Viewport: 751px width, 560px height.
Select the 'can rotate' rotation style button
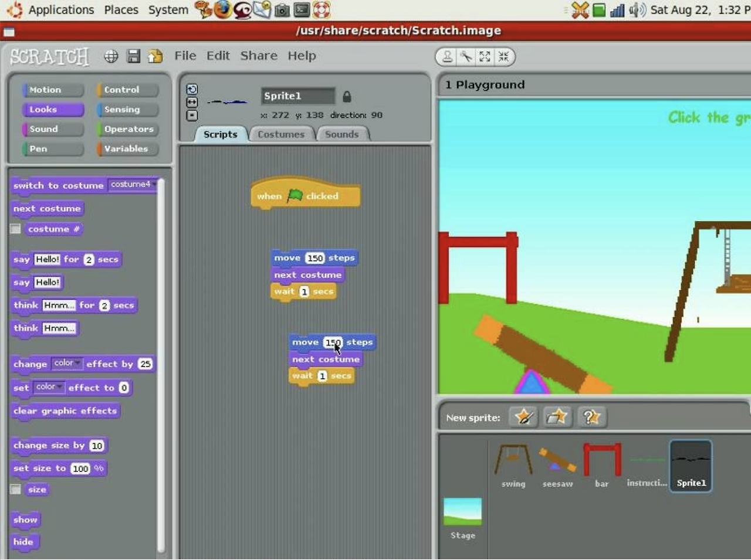[x=192, y=89]
